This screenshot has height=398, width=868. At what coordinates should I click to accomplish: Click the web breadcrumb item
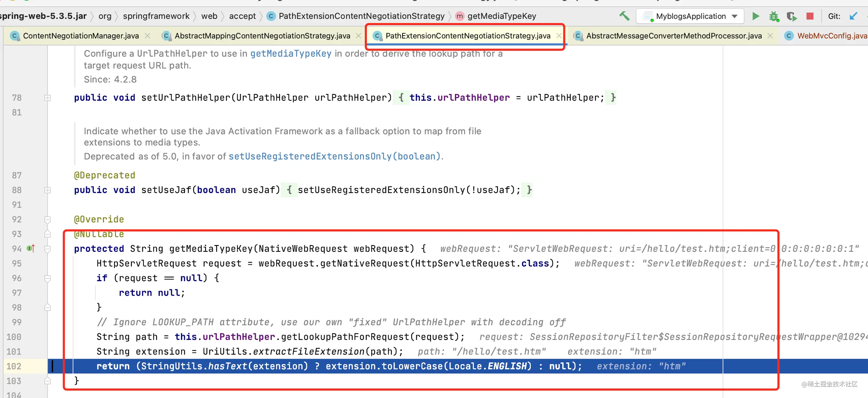click(209, 16)
